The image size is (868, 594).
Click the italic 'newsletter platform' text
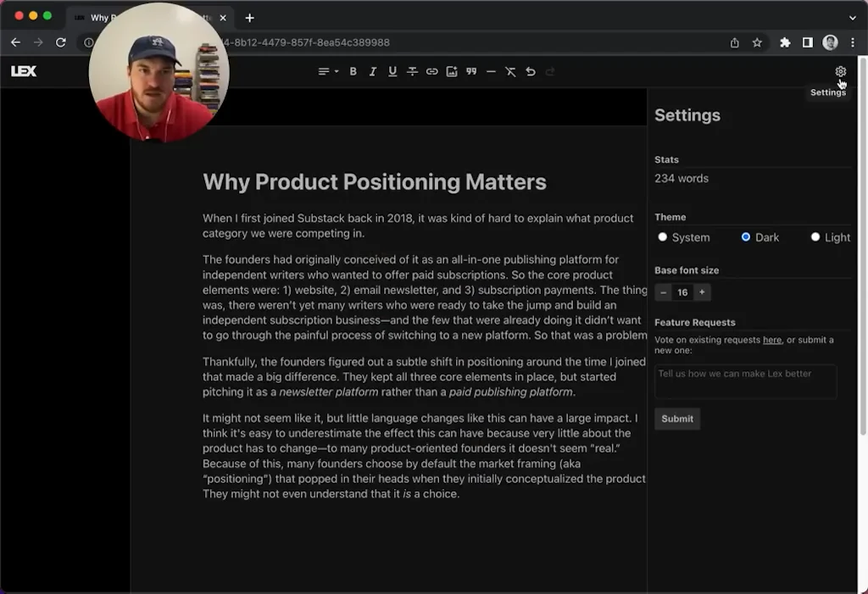click(329, 392)
